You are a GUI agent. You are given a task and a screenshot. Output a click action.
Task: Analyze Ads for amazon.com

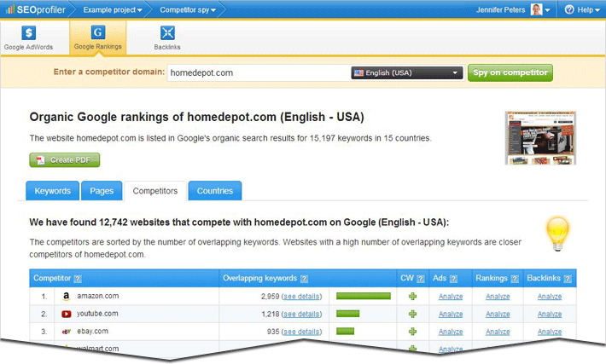(451, 297)
